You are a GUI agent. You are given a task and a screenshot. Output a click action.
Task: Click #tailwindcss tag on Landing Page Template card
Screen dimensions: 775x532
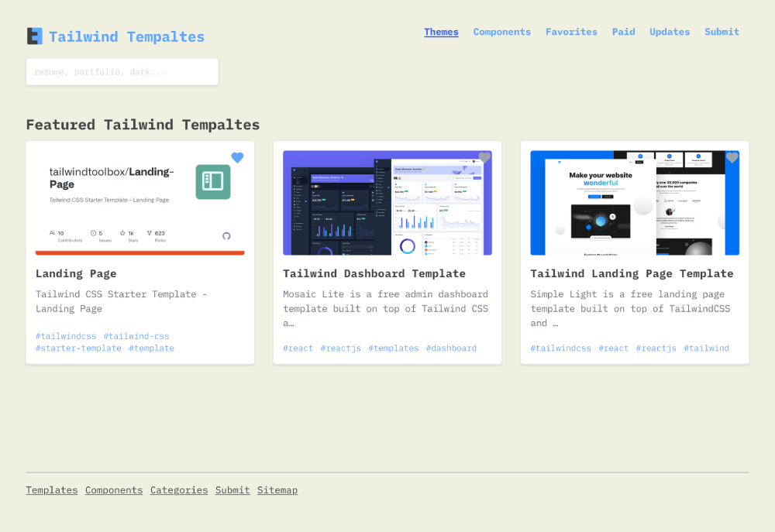click(560, 348)
